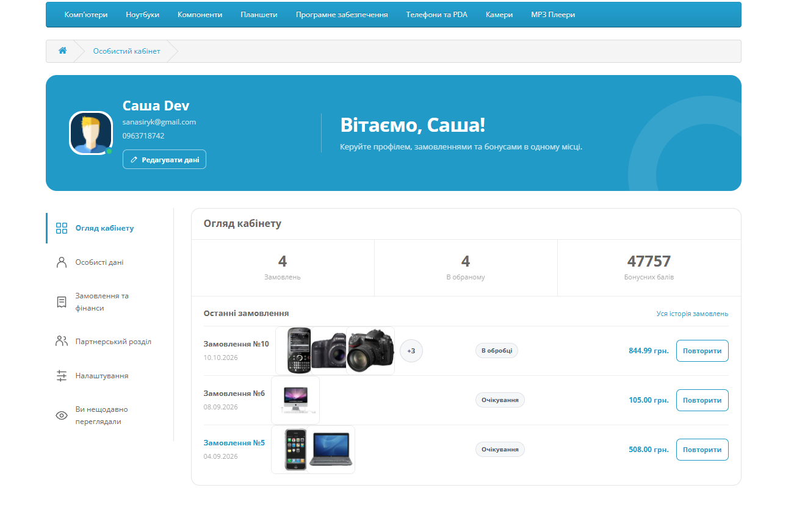Repeat order №6 with Повторити
Screen dimensions: 794x532
(x=702, y=400)
